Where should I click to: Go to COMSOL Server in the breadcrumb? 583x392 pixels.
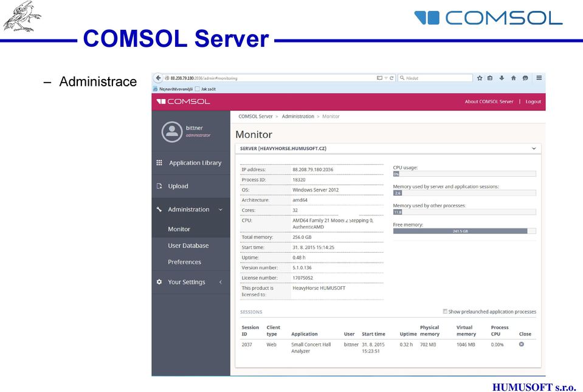pyautogui.click(x=255, y=116)
